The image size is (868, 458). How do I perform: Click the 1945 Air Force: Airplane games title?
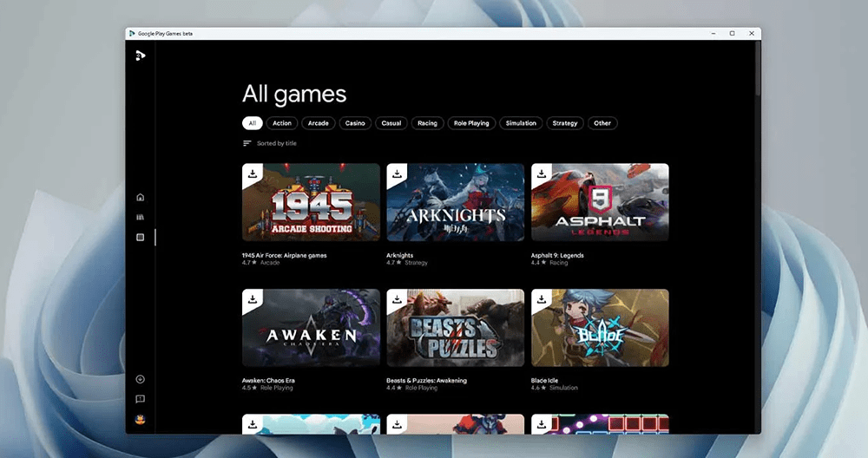(x=284, y=256)
